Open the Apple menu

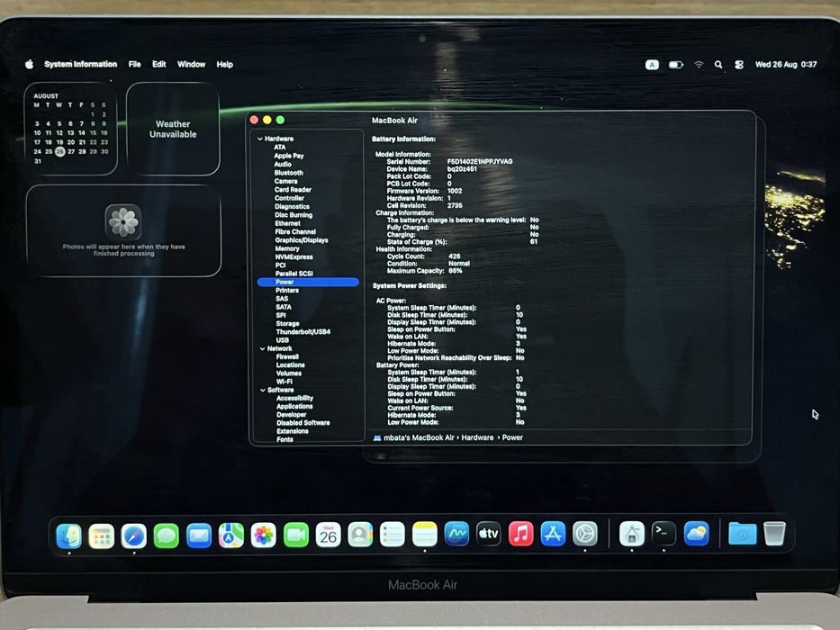pos(30,64)
